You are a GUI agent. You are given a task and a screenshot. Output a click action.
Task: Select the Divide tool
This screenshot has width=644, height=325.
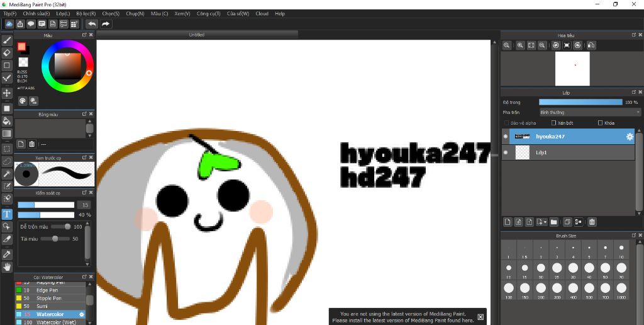[6, 239]
